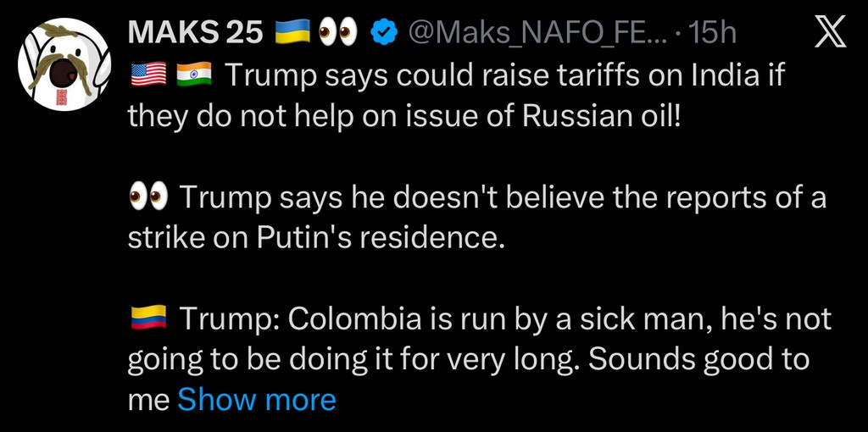Click the word "me" before Show more
Viewport: 868px width, 432px height.
pos(147,399)
